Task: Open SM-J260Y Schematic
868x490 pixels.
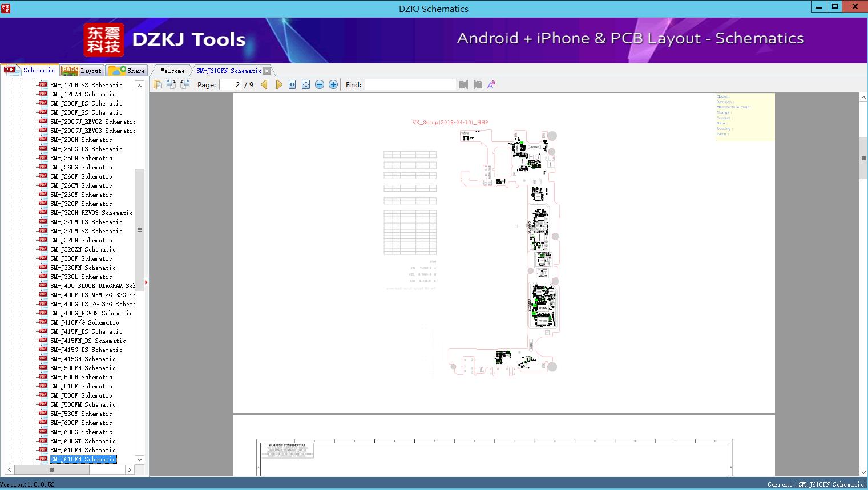Action: [x=81, y=195]
